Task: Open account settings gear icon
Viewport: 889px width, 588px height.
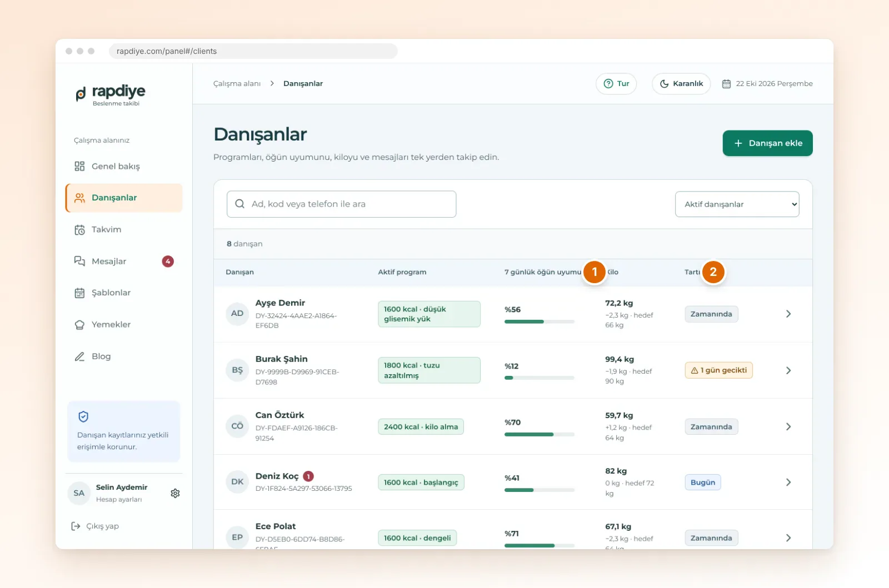Action: click(175, 494)
